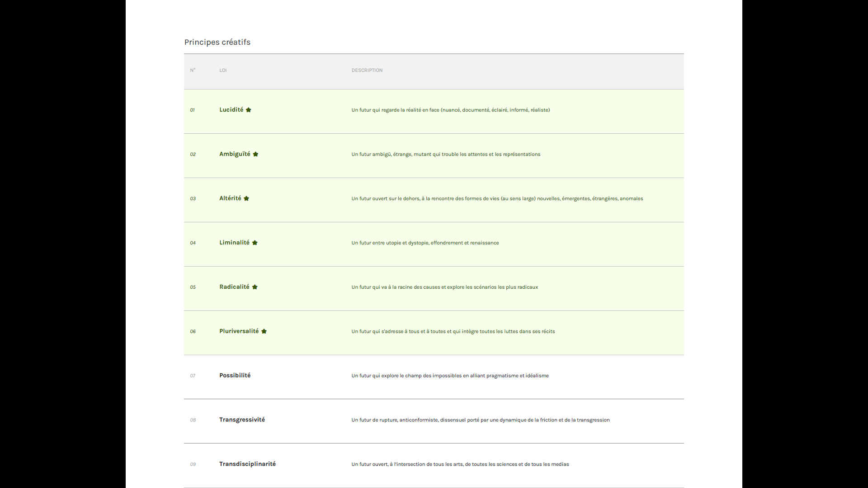Click the star next to Altérité

(x=246, y=198)
